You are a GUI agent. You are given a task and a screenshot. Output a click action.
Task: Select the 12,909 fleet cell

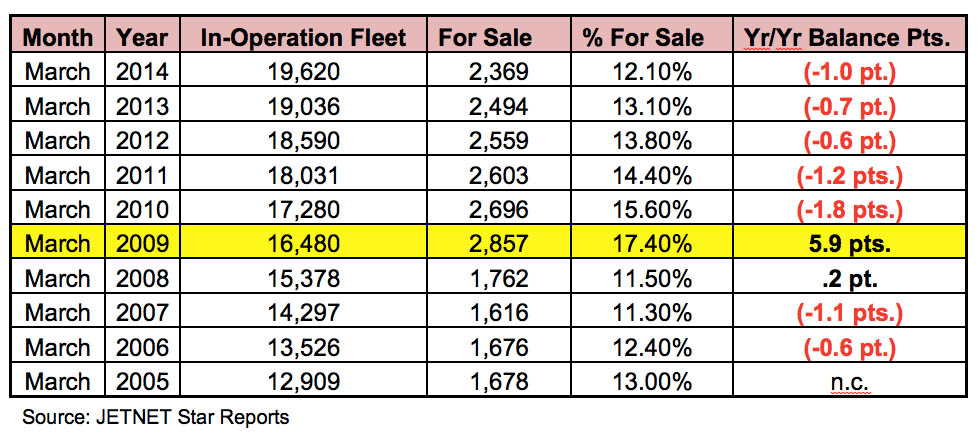[x=303, y=381]
